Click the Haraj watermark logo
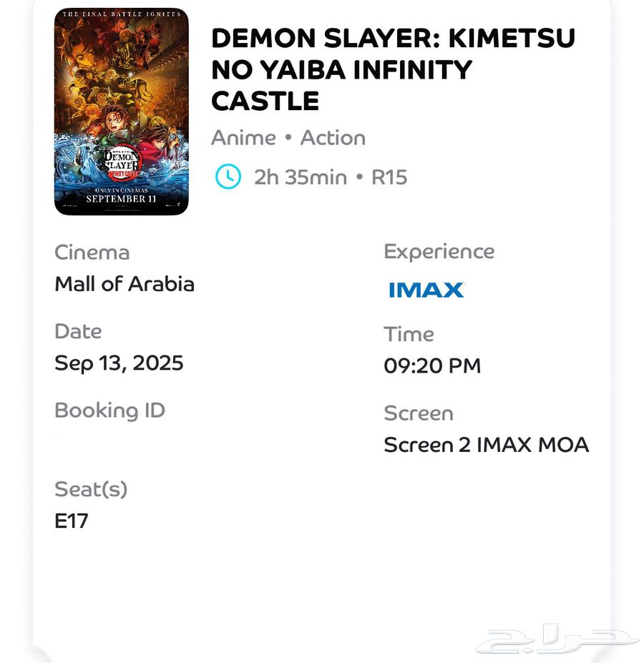Viewport: 644px width, 663px height. click(x=556, y=639)
